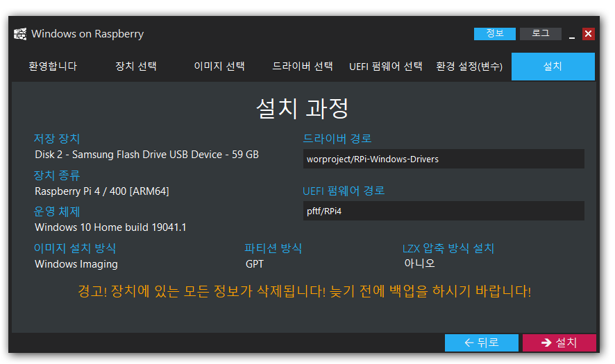Switch to the 드라이버 선택 tab
This screenshot has width=615, height=364.
[303, 67]
